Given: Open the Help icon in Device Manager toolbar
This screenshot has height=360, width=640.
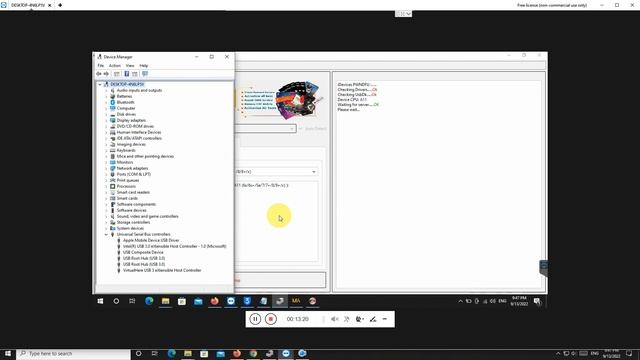Looking at the screenshot, I should pyautogui.click(x=127, y=74).
